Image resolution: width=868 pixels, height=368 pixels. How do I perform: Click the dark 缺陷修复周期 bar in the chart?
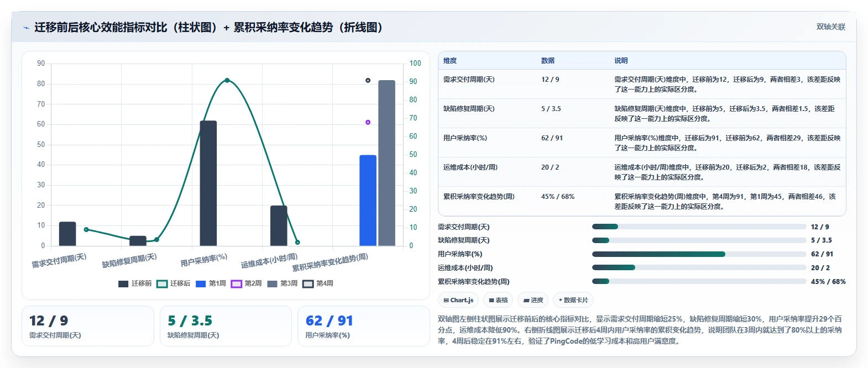click(138, 241)
